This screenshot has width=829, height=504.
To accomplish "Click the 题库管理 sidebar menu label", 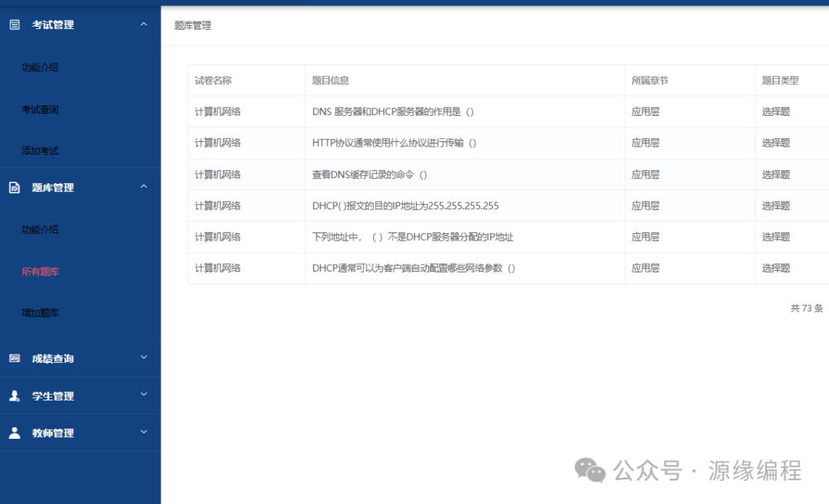I will [x=53, y=187].
